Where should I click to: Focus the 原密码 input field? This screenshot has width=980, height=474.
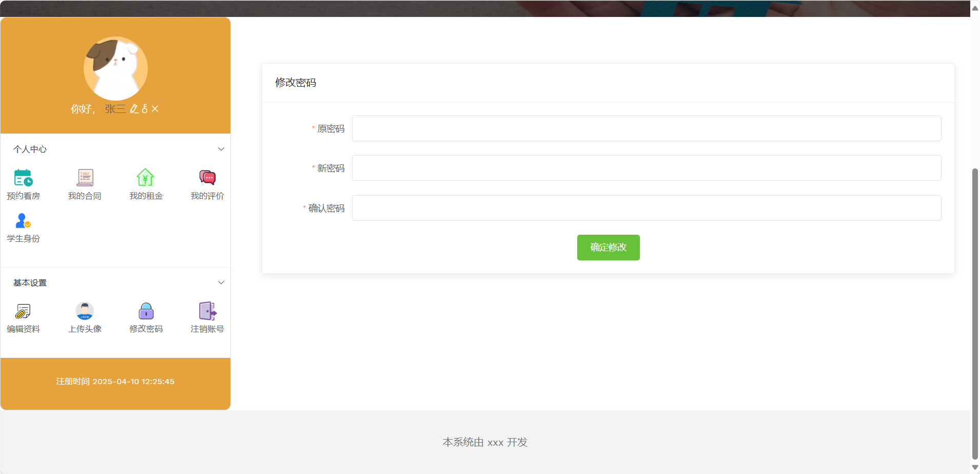click(x=646, y=128)
